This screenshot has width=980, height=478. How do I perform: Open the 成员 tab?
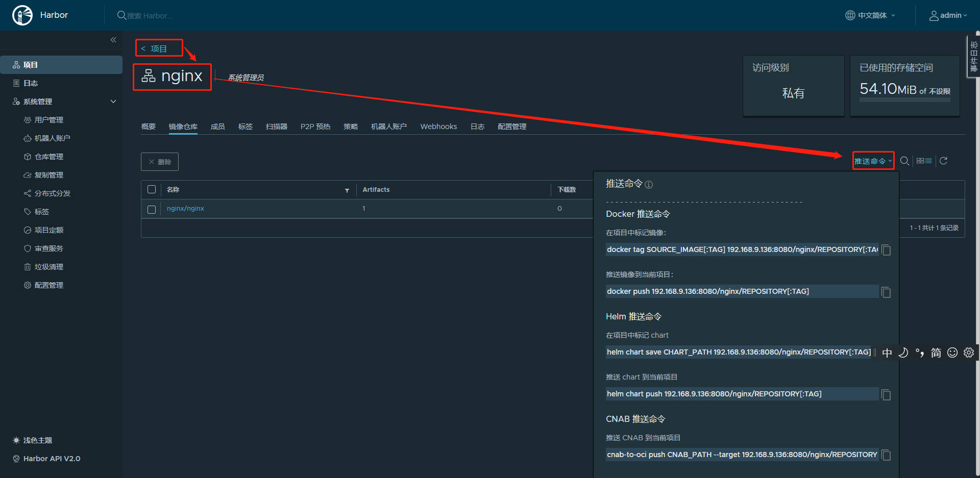tap(218, 127)
